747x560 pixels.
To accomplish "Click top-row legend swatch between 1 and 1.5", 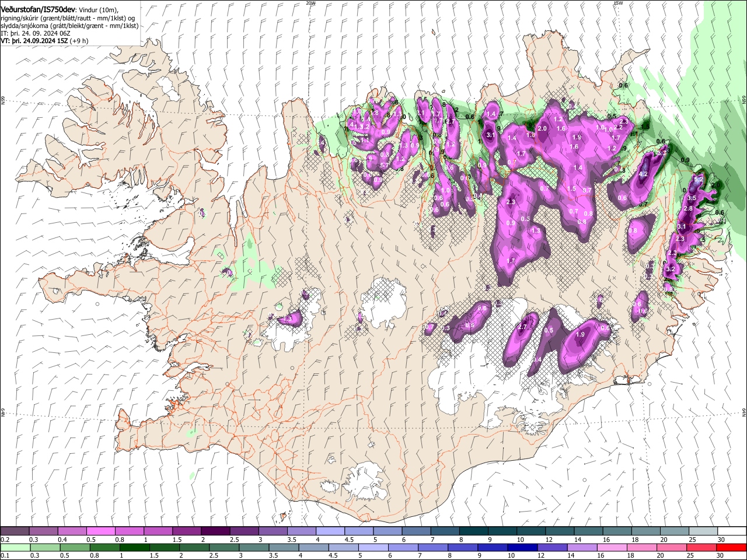I will coord(158,531).
